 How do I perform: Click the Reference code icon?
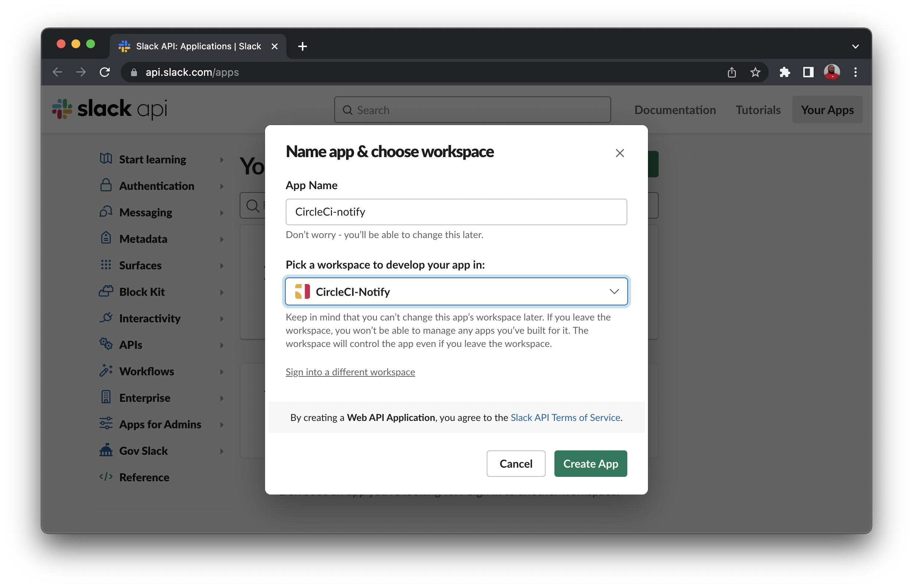106,477
